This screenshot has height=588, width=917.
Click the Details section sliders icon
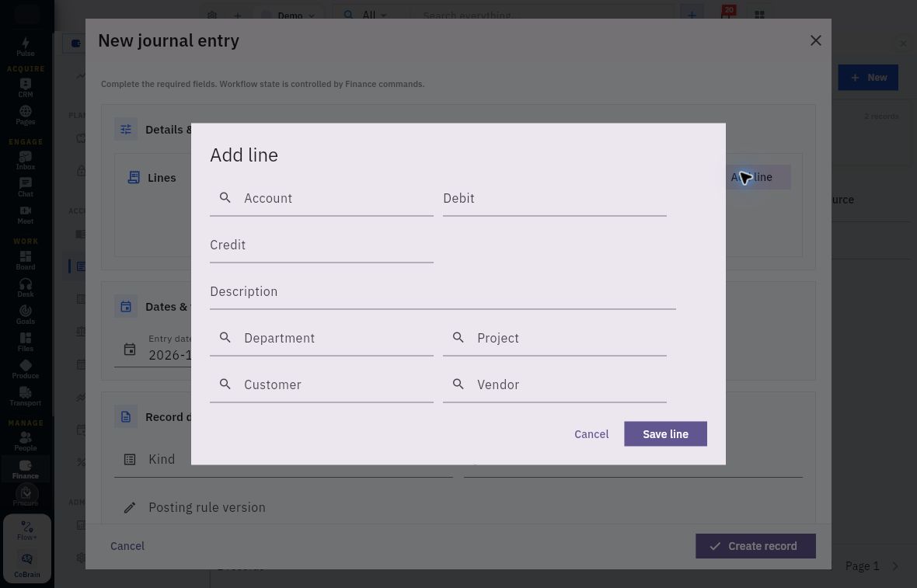(x=126, y=129)
